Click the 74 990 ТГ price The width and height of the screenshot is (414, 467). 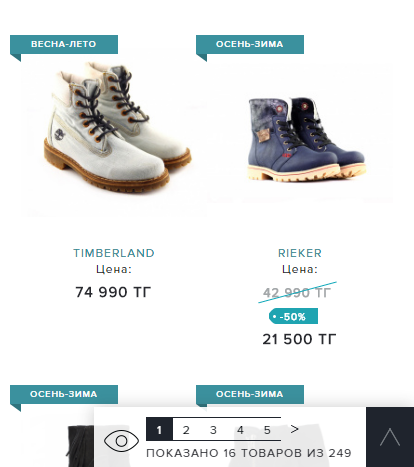point(113,292)
